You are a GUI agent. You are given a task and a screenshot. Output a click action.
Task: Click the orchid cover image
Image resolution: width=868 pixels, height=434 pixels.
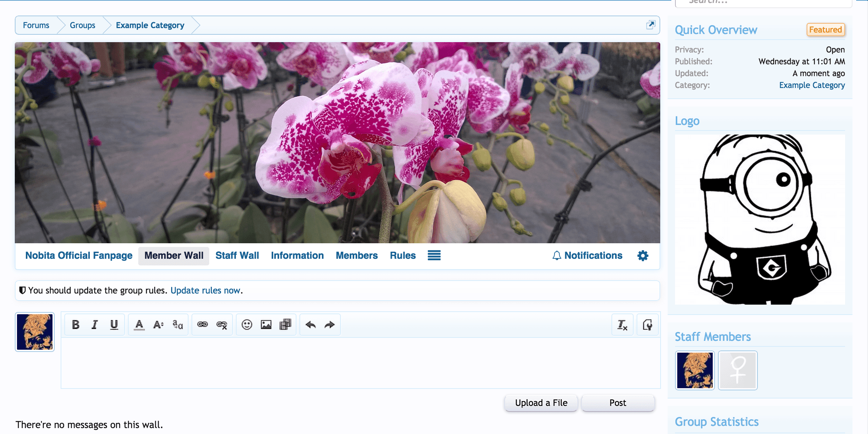[338, 143]
